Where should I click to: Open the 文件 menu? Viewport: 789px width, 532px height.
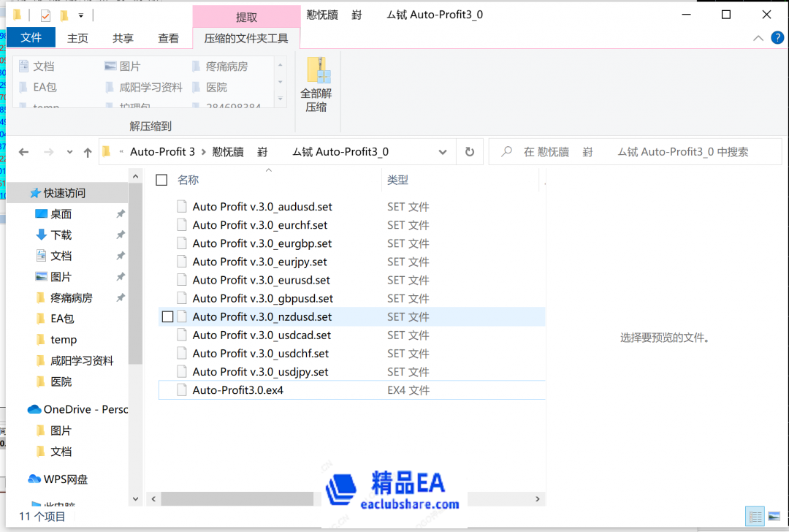[x=31, y=37]
